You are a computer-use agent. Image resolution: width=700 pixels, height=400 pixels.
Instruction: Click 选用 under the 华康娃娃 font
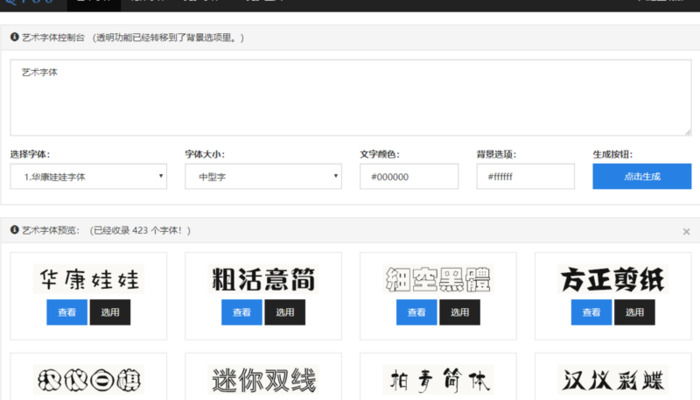pyautogui.click(x=110, y=312)
